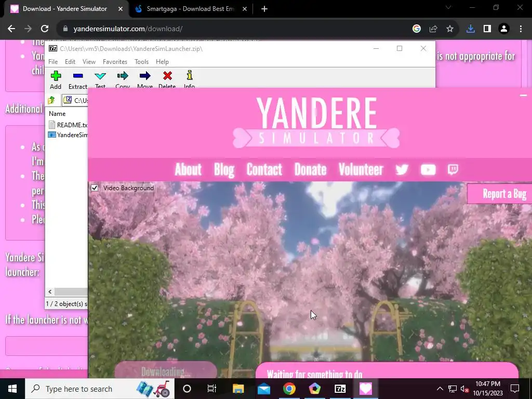532x399 pixels.
Task: Open Google Chrome from the taskbar
Action: (x=289, y=389)
